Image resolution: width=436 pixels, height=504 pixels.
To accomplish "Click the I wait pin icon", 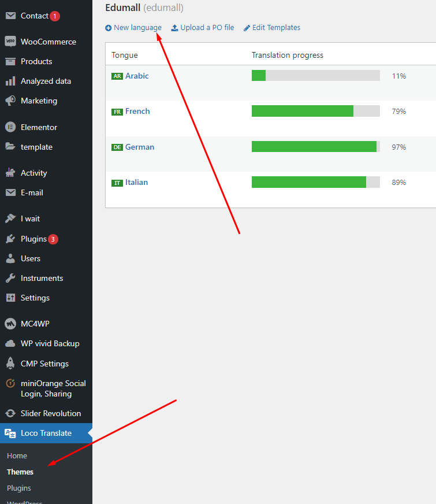I will (x=10, y=218).
